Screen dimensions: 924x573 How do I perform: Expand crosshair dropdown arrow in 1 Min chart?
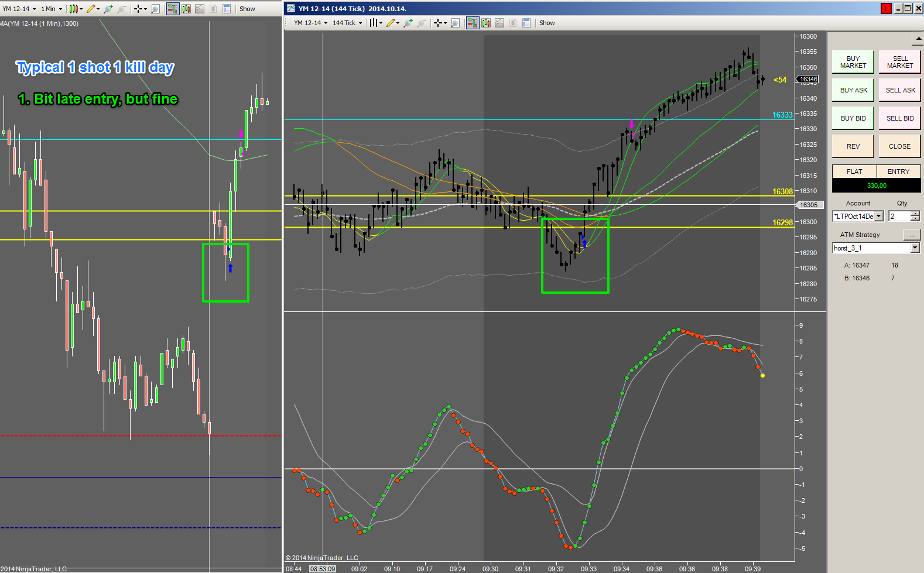click(145, 9)
